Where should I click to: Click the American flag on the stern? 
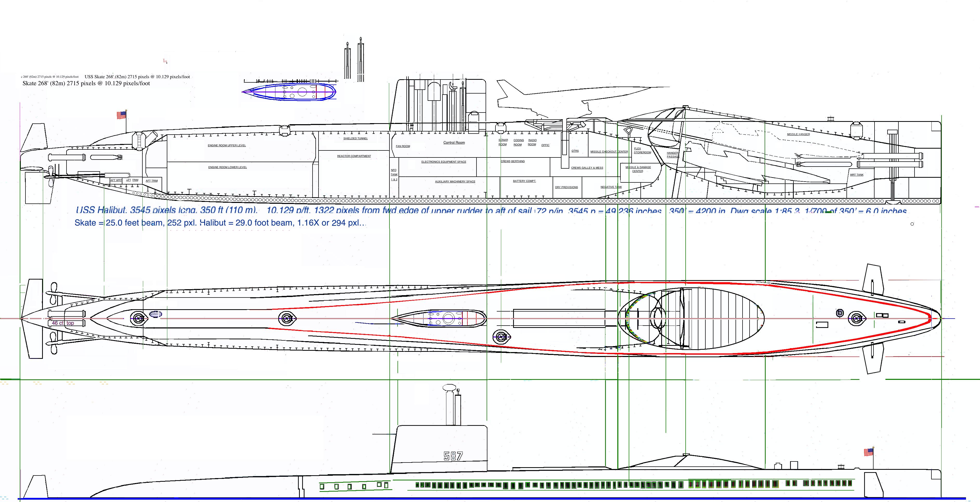121,115
